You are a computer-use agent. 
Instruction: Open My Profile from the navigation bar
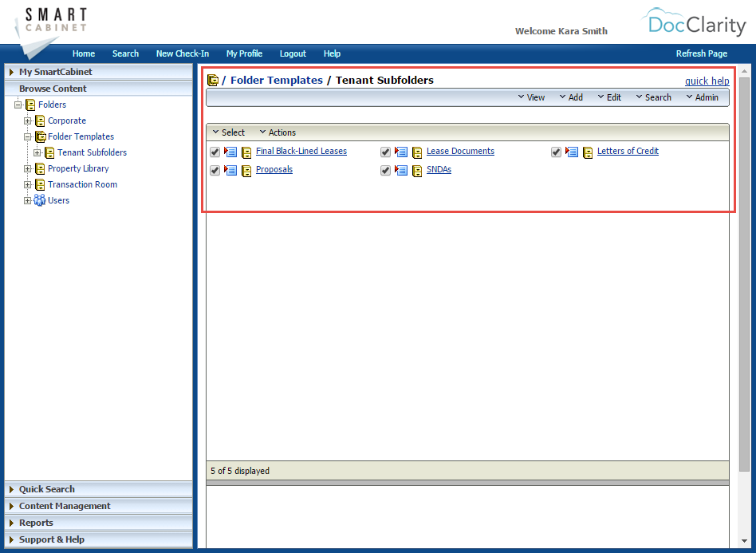coord(244,53)
